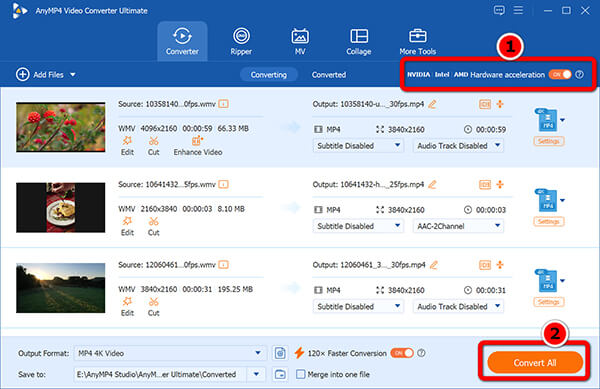The height and width of the screenshot is (389, 600).
Task: Select the red flowers video thumbnail
Action: tap(60, 127)
